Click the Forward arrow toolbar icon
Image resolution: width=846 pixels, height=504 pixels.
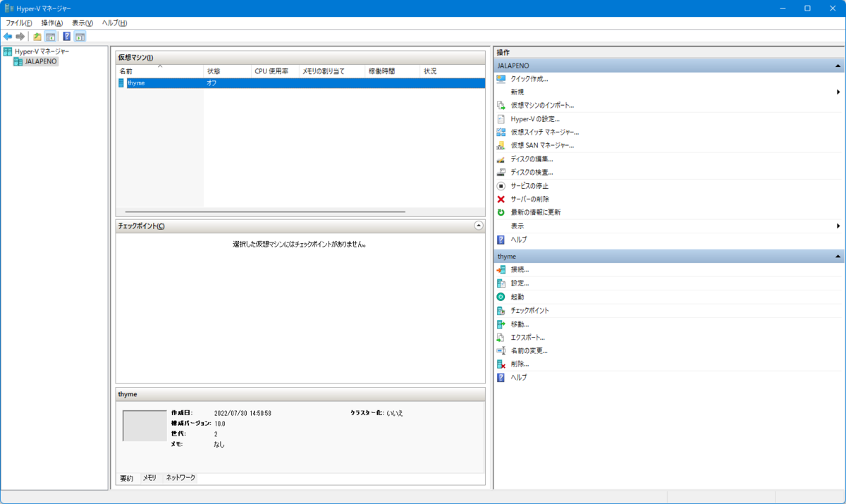pyautogui.click(x=20, y=36)
